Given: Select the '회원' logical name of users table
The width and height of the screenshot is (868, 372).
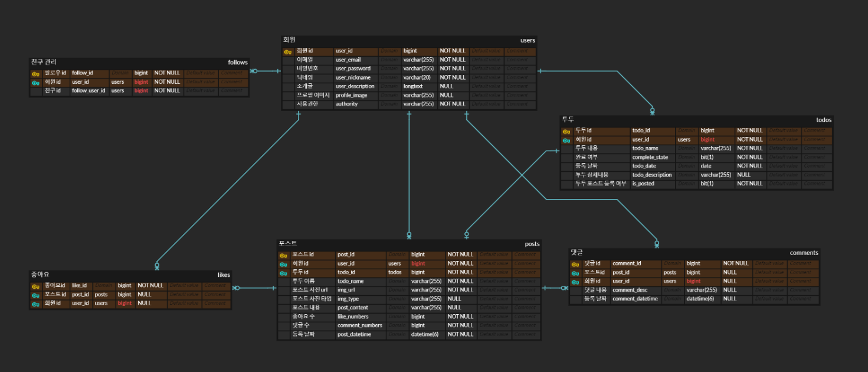Looking at the screenshot, I should [289, 40].
